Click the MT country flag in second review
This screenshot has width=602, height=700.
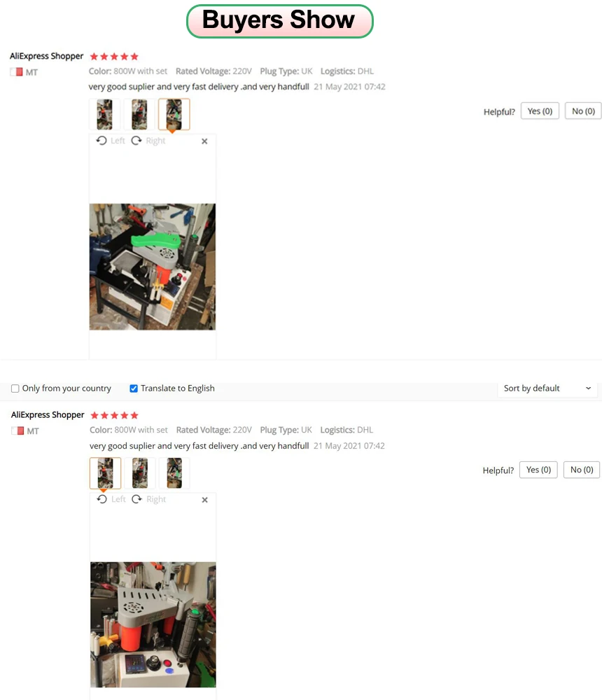click(x=18, y=430)
